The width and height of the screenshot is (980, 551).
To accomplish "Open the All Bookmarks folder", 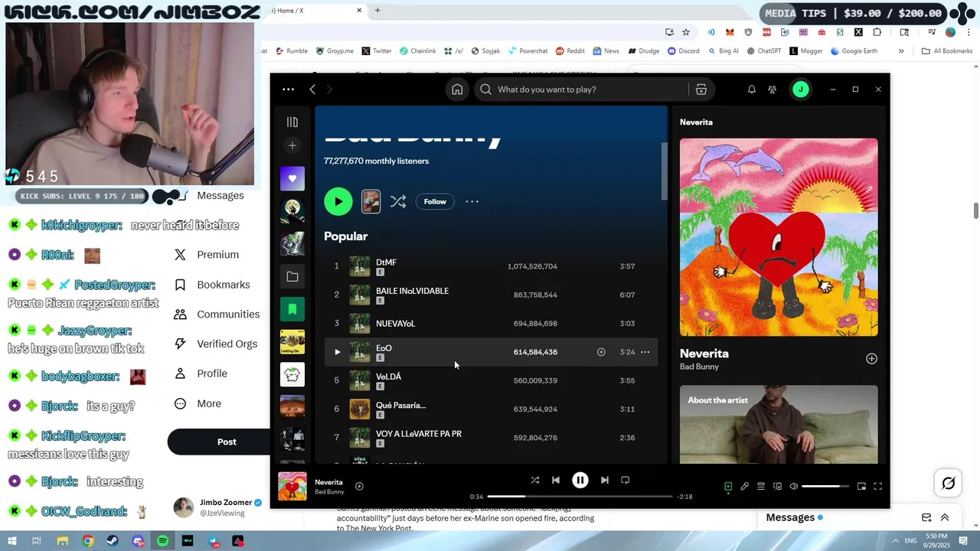I will pyautogui.click(x=947, y=51).
